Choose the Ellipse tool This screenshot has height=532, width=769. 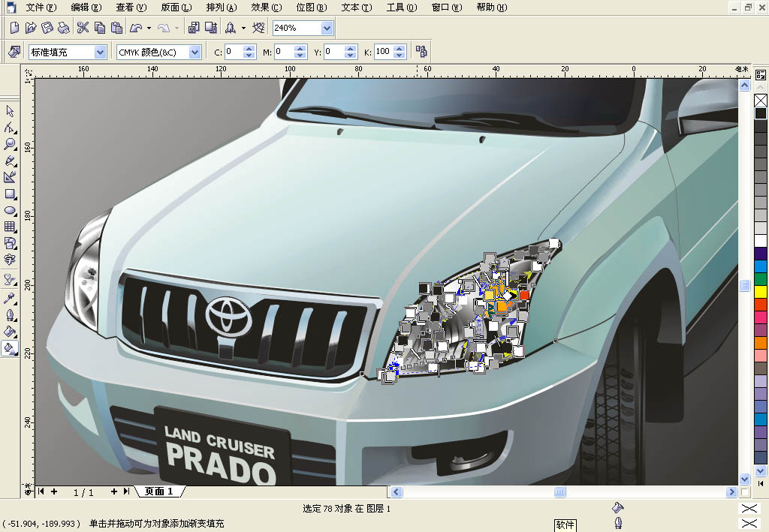(11, 210)
